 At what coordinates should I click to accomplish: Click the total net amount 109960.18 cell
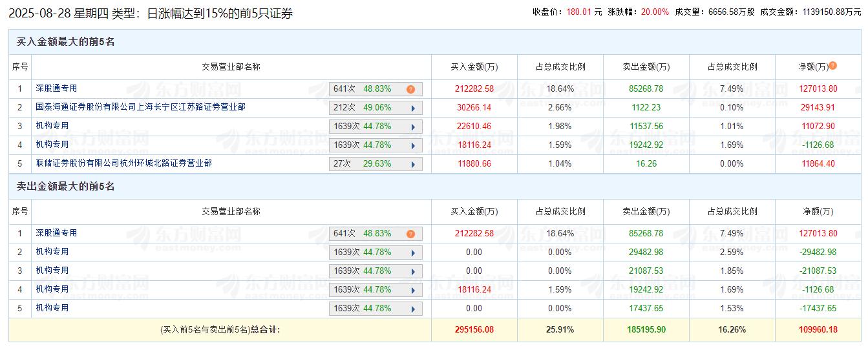pos(818,330)
